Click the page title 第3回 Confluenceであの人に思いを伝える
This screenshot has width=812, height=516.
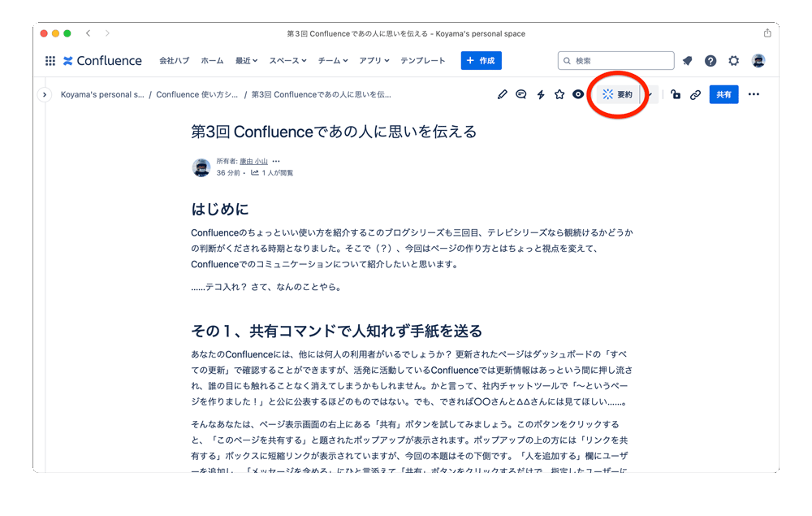pos(334,132)
